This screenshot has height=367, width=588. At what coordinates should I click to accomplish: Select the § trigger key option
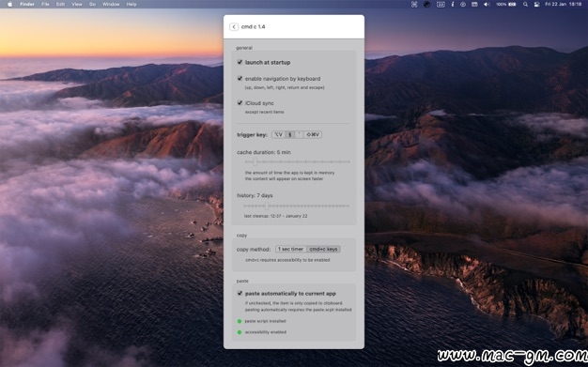coord(289,134)
